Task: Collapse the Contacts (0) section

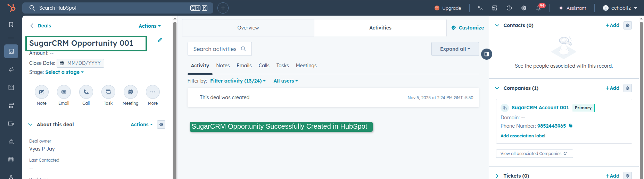Action: point(497,25)
